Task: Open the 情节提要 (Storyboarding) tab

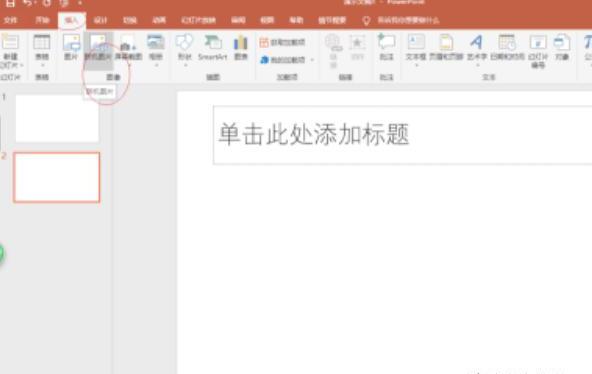Action: click(x=332, y=20)
